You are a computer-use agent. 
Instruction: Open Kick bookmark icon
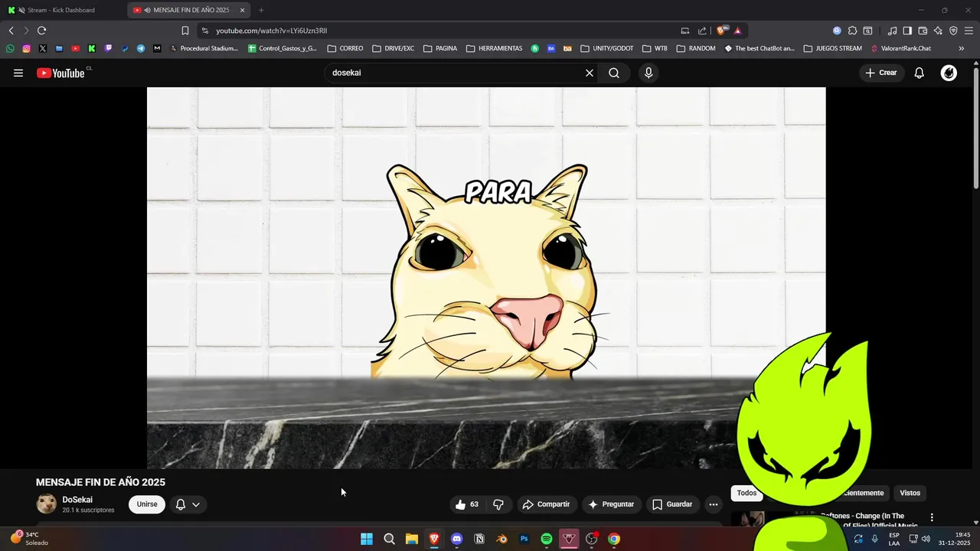click(92, 48)
